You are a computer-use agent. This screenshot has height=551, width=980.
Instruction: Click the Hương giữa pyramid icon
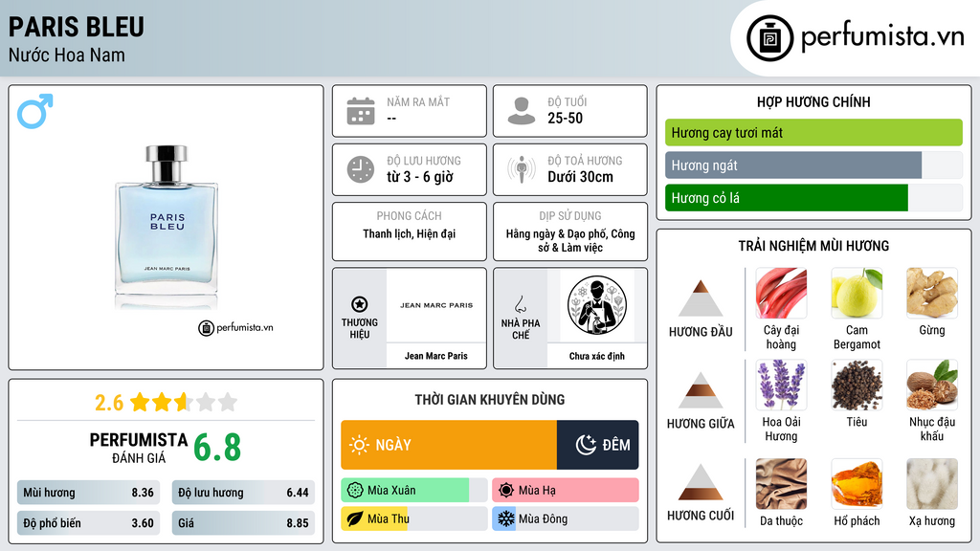click(x=701, y=390)
